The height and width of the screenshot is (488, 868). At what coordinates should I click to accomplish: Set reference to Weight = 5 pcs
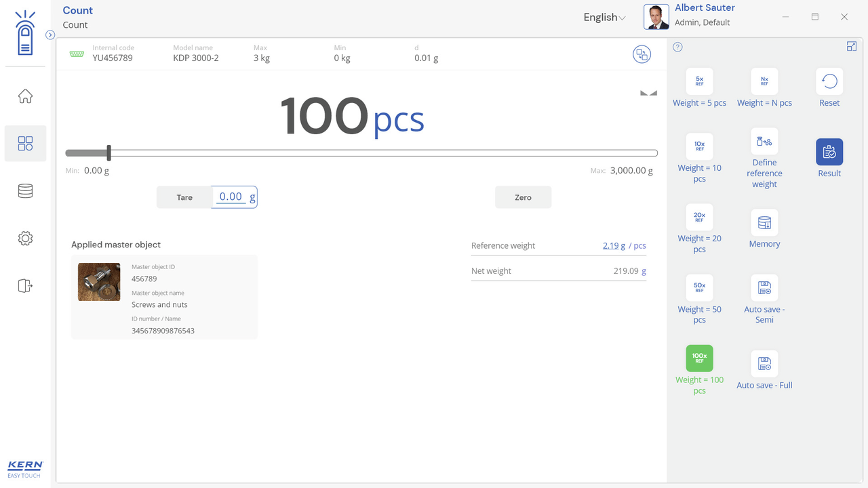699,81
